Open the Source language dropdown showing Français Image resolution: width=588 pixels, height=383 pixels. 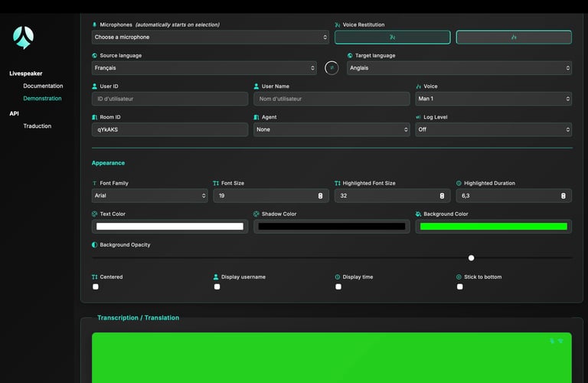click(204, 68)
